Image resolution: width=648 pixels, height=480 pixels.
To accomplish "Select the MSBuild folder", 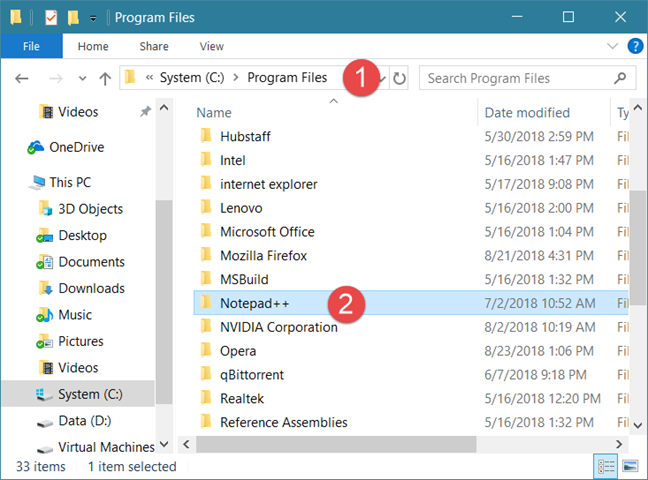I will tap(411, 279).
